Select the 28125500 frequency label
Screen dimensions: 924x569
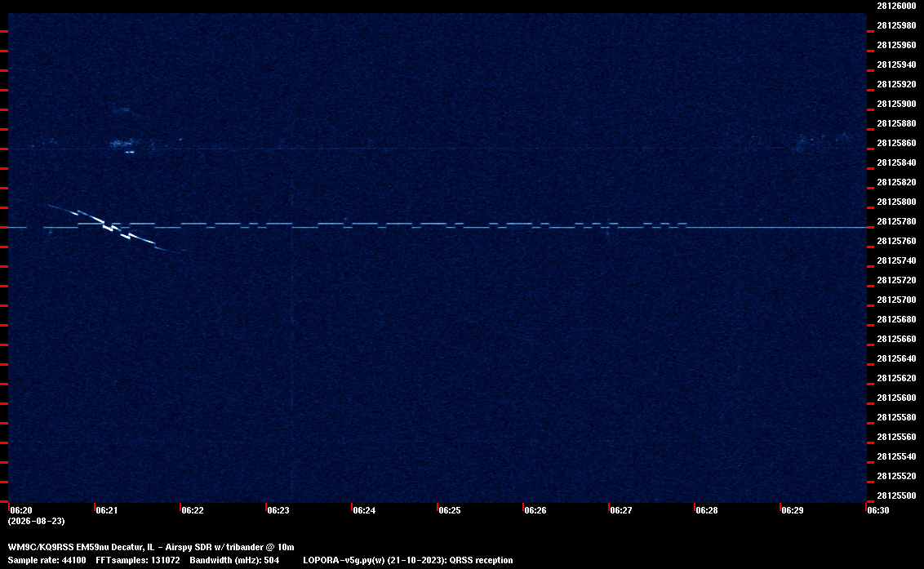[896, 496]
